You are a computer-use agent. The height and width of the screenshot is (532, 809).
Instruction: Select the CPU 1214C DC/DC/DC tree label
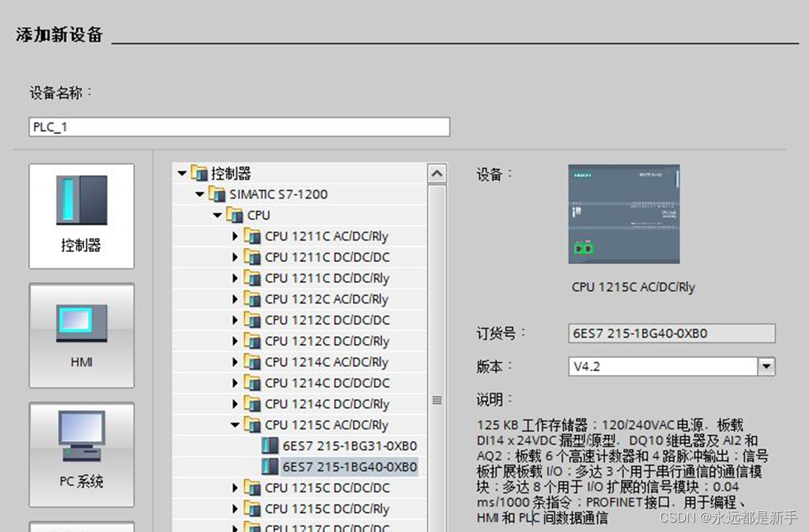pyautogui.click(x=327, y=383)
